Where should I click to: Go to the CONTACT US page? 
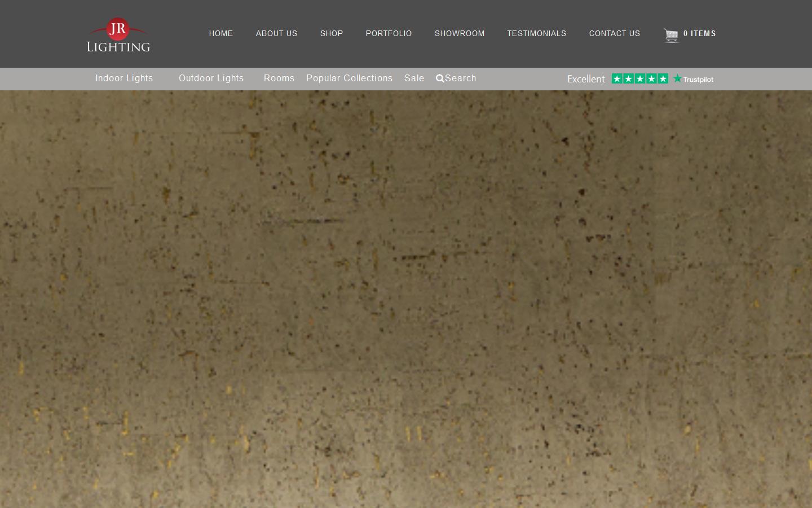pyautogui.click(x=615, y=33)
